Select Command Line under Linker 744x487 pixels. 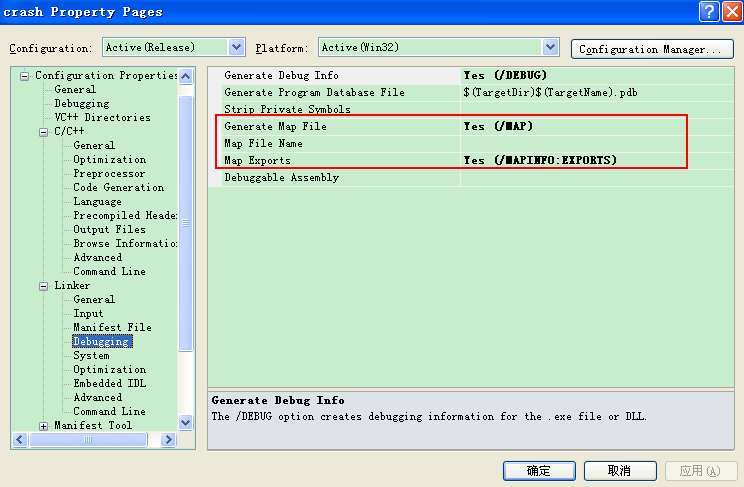(109, 412)
